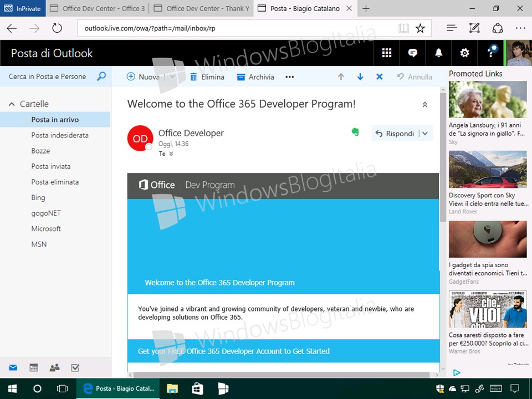Open the dropdown next to Nuova
This screenshot has height=399, width=532.
172,76
